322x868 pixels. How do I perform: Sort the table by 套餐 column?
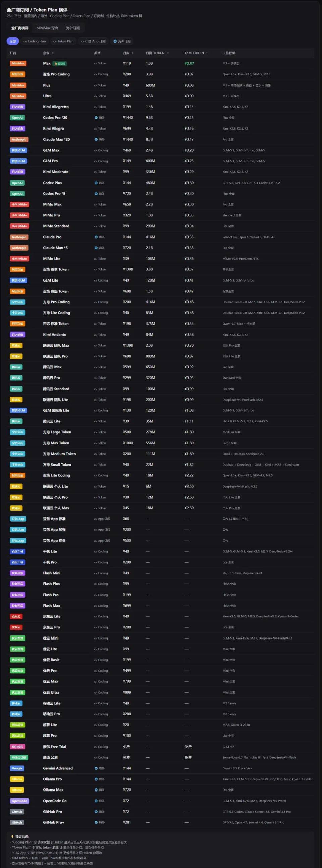click(x=48, y=53)
